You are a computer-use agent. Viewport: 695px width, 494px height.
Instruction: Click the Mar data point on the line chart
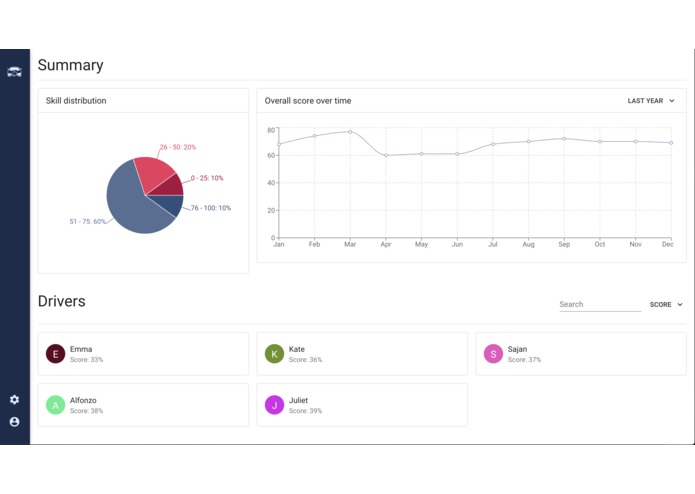coord(350,132)
